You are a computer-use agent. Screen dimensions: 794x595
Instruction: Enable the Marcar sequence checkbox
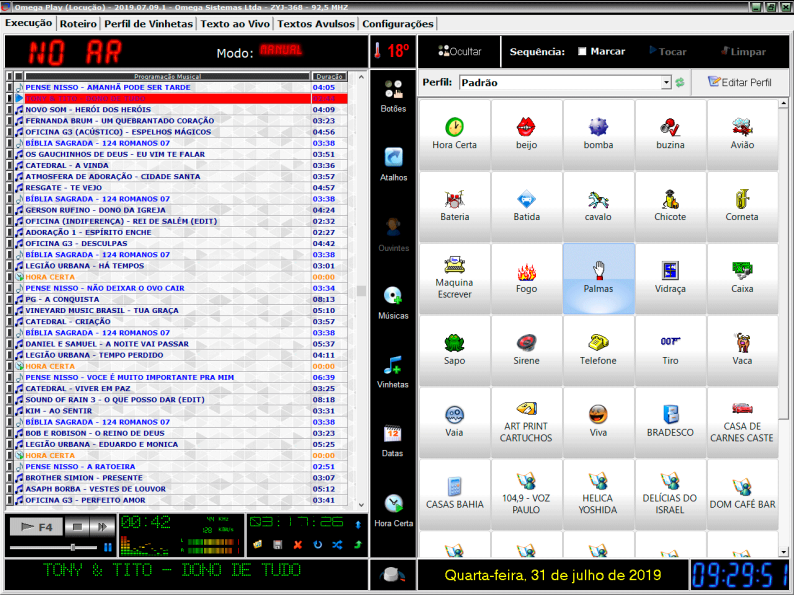(583, 52)
